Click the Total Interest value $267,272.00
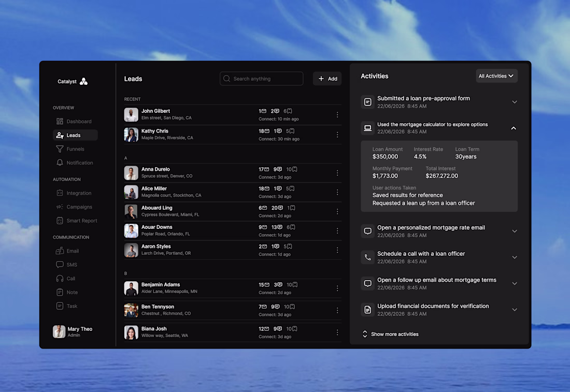 tap(441, 176)
